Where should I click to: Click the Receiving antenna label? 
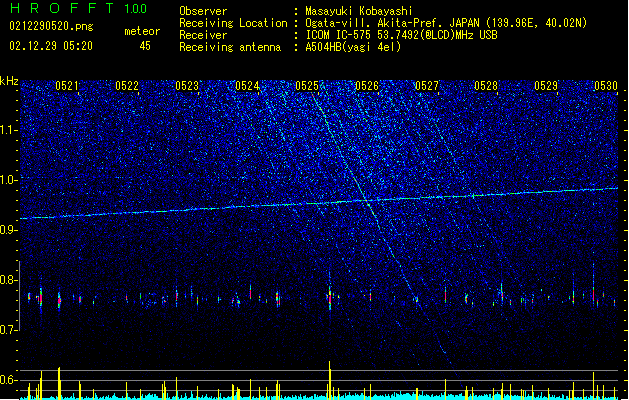point(230,47)
